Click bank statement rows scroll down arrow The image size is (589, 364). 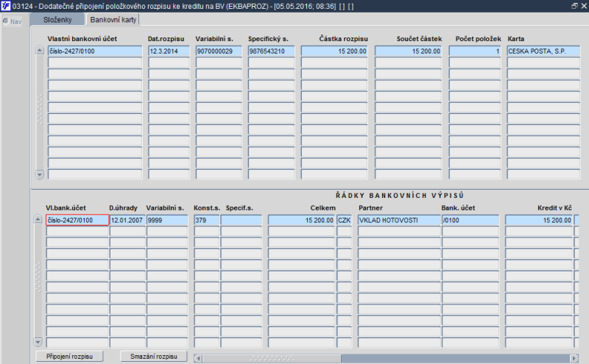38,342
